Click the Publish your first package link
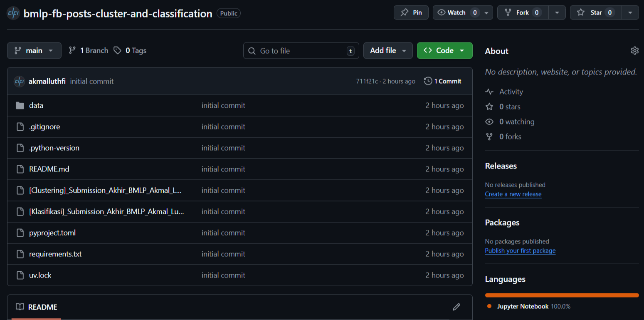This screenshot has width=644, height=320. click(x=520, y=251)
